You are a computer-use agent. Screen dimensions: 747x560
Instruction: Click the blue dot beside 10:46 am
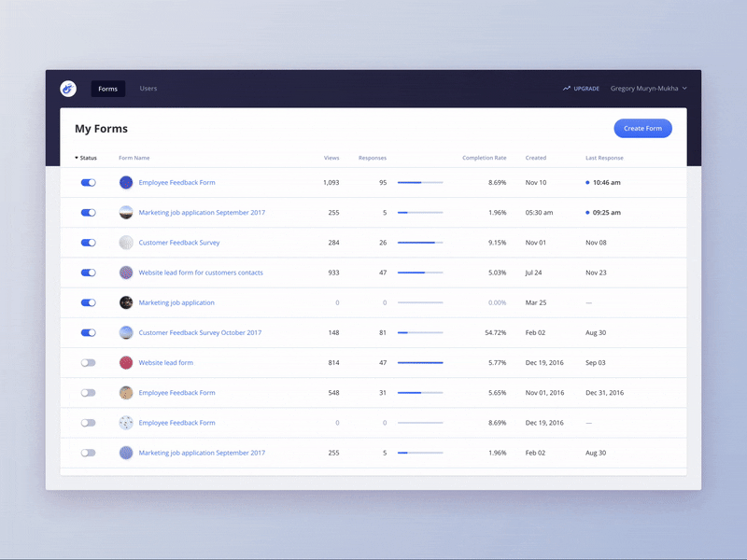point(587,182)
